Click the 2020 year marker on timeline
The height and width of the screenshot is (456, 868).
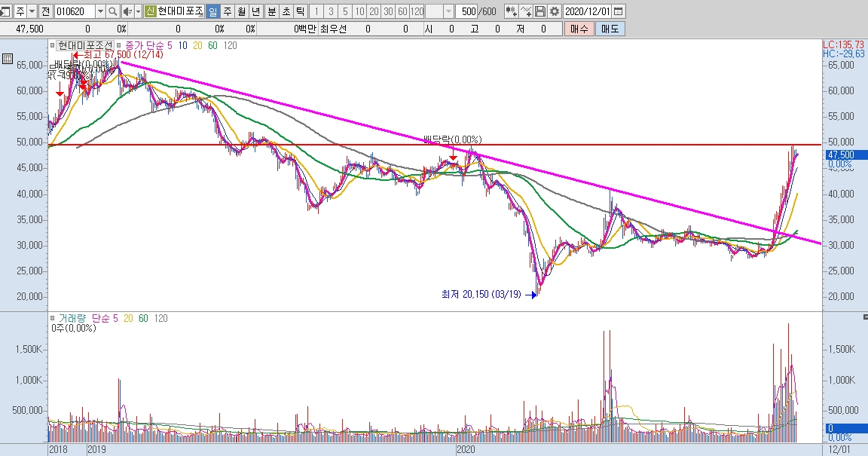click(466, 449)
